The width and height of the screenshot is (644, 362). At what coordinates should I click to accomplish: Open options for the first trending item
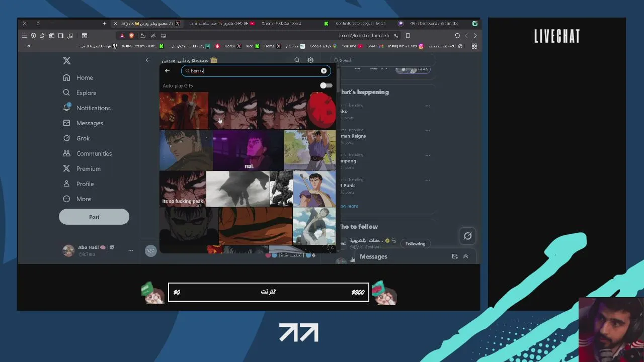tap(428, 106)
